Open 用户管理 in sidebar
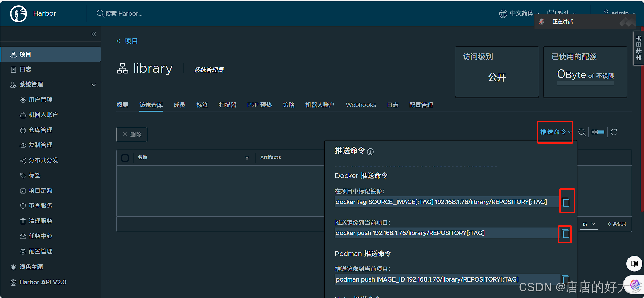The height and width of the screenshot is (298, 644). click(x=40, y=100)
